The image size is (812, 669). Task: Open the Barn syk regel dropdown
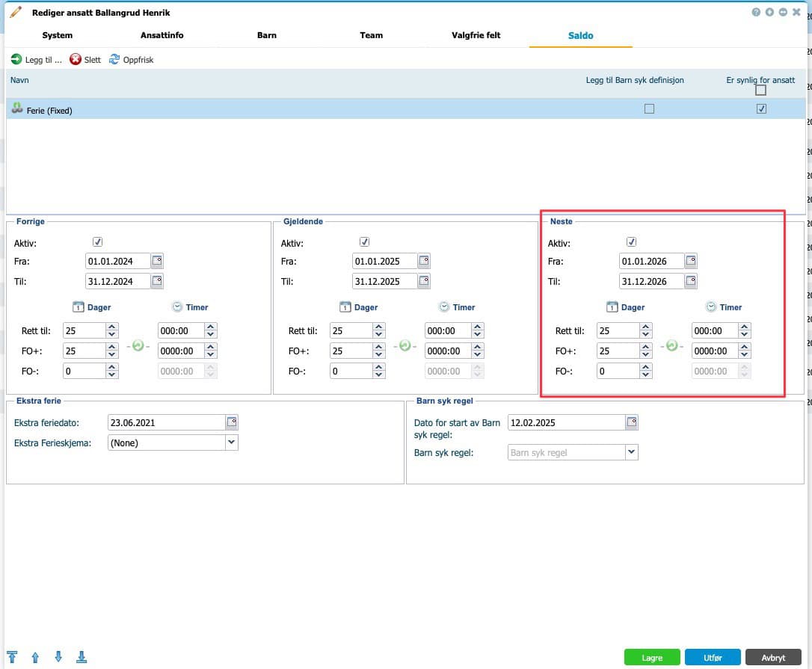(631, 451)
